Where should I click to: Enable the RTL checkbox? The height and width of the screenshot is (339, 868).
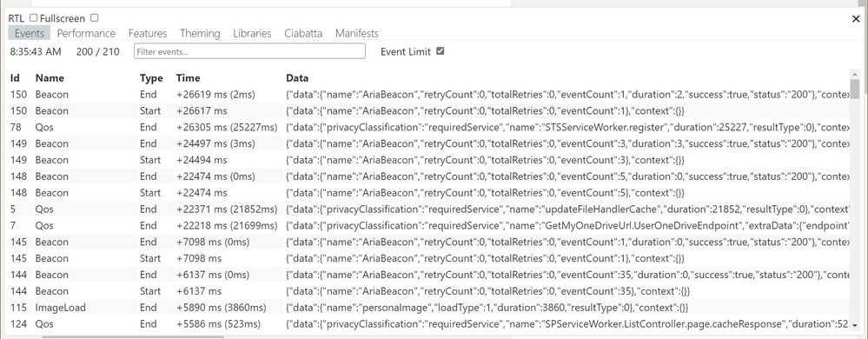coord(33,17)
